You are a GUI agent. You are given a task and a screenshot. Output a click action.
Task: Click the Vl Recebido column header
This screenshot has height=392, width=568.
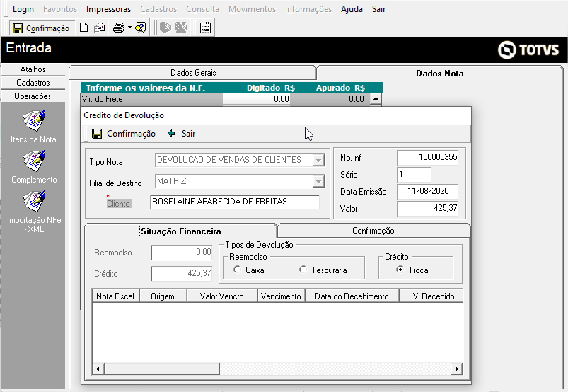(x=431, y=296)
